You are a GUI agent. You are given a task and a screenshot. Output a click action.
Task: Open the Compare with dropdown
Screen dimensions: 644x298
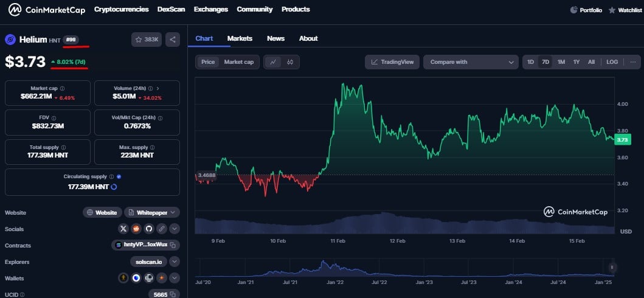471,62
